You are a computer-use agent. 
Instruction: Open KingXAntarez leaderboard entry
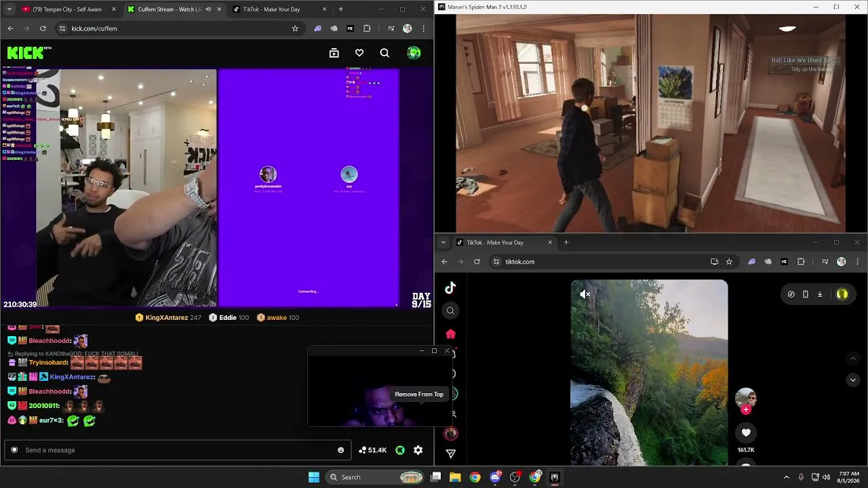168,317
